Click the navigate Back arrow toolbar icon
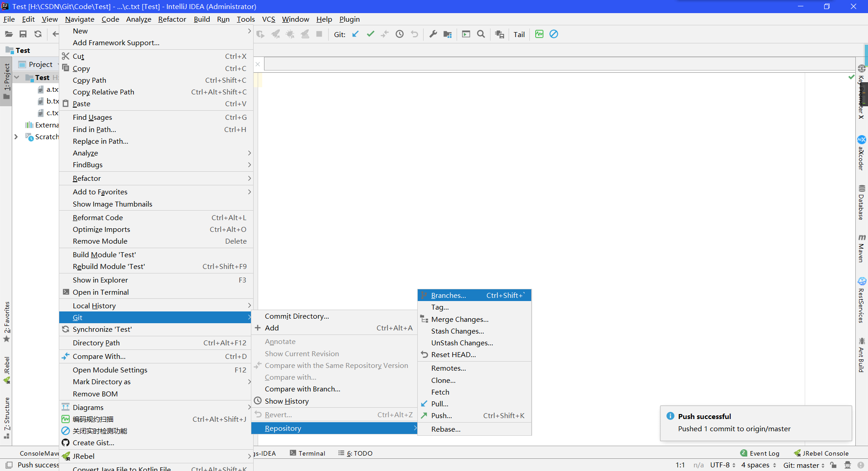 coord(55,34)
